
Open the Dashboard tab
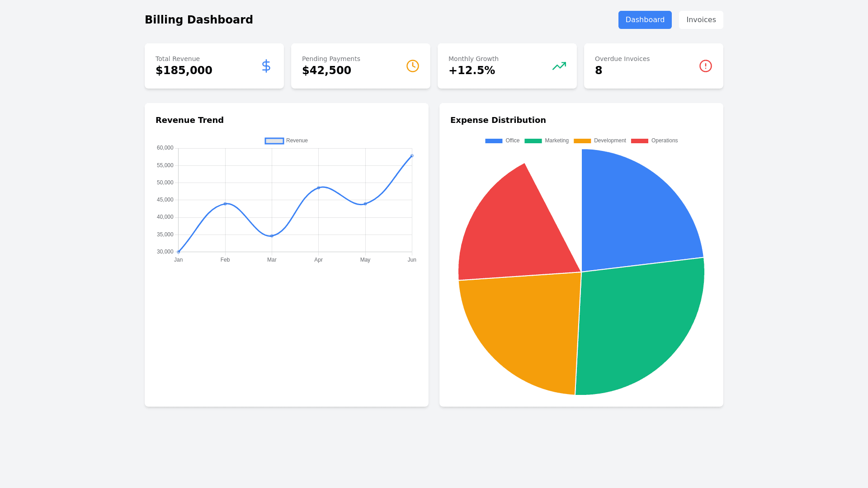(645, 20)
